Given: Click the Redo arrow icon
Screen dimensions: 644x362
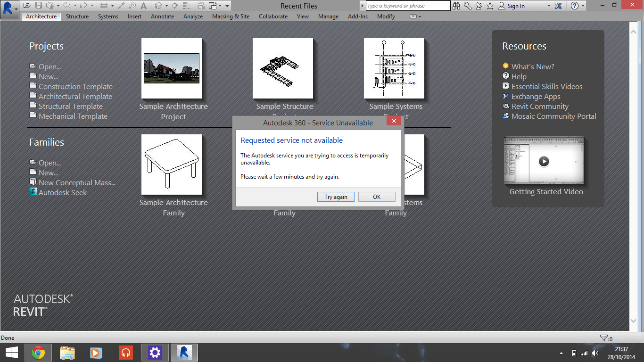Looking at the screenshot, I should click(x=83, y=6).
